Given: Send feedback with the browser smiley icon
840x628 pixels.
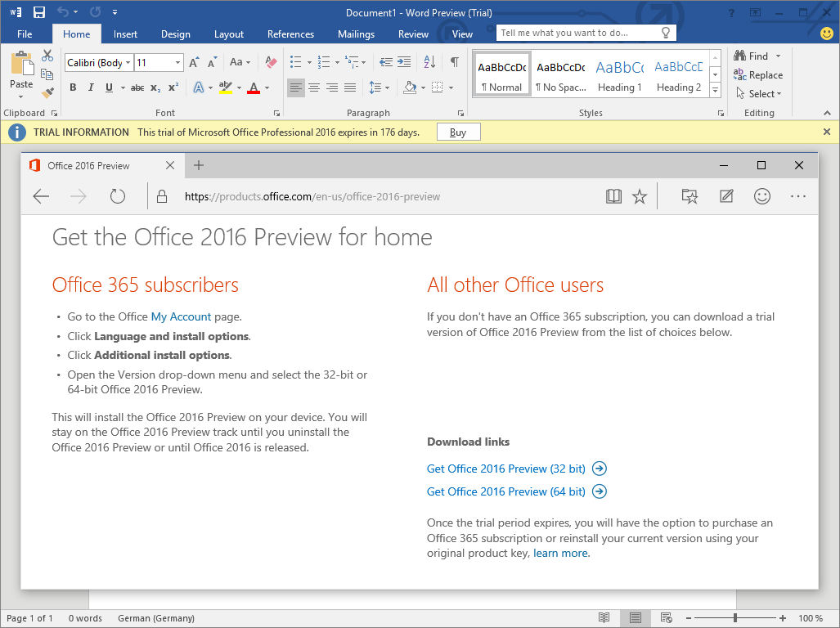Looking at the screenshot, I should pos(761,197).
